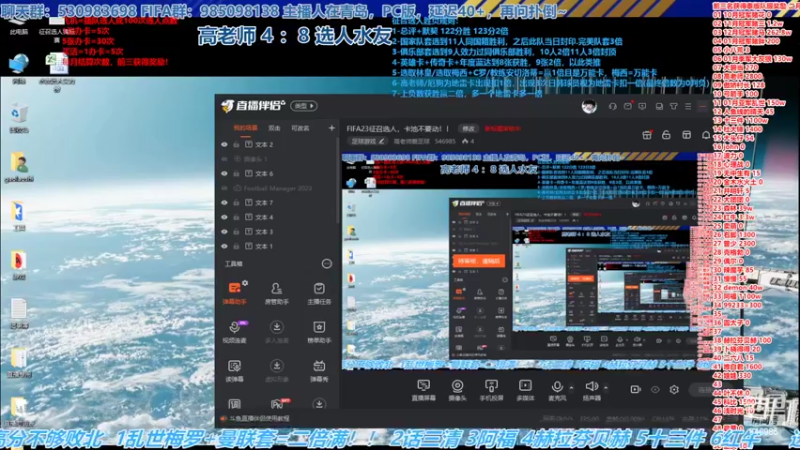Open the hamburger menu in title bar
The width and height of the screenshot is (800, 450).
point(688,106)
